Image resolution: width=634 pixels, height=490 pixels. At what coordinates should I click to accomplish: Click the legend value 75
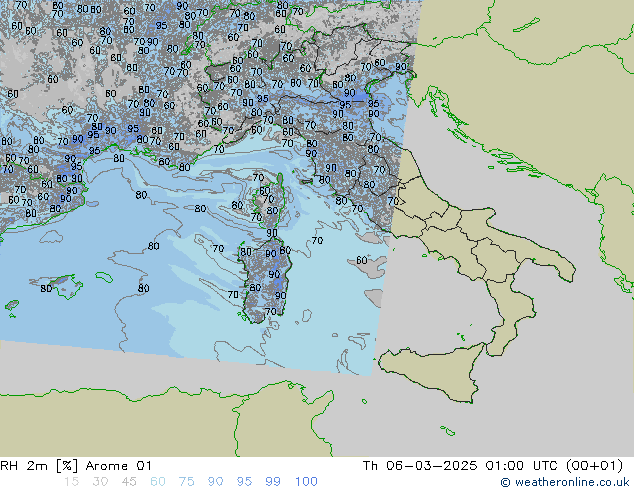186,482
